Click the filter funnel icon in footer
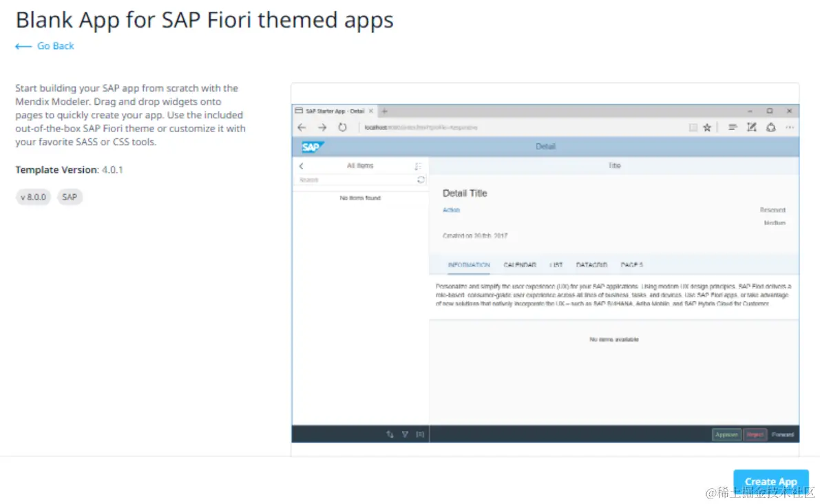Screen dimensions: 820x504 click(405, 434)
